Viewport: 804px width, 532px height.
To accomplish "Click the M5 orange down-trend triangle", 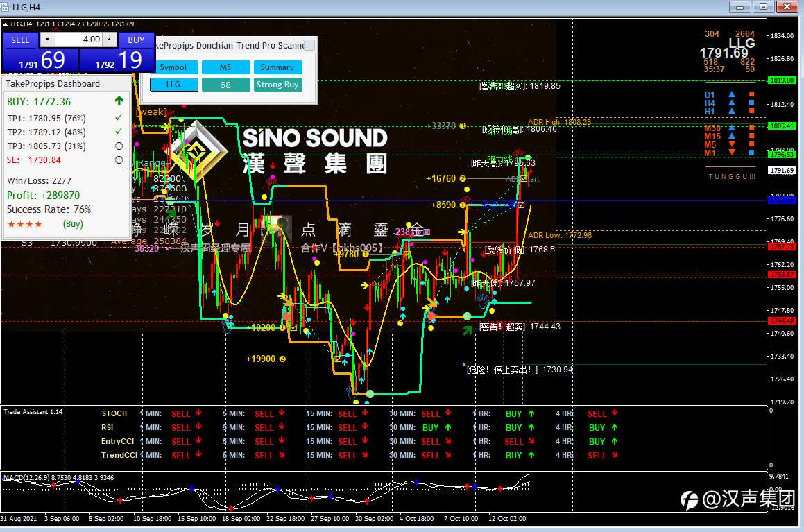I will point(732,144).
